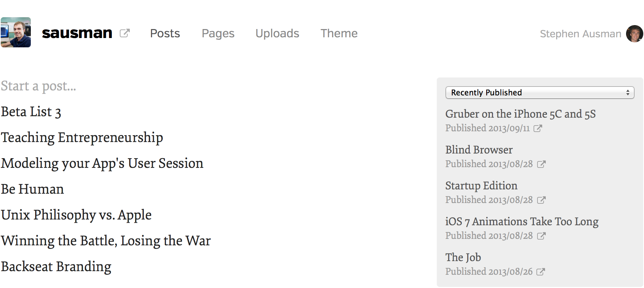This screenshot has width=644, height=288.
Task: Open Teaching Entrepreneurship draft
Action: point(82,138)
